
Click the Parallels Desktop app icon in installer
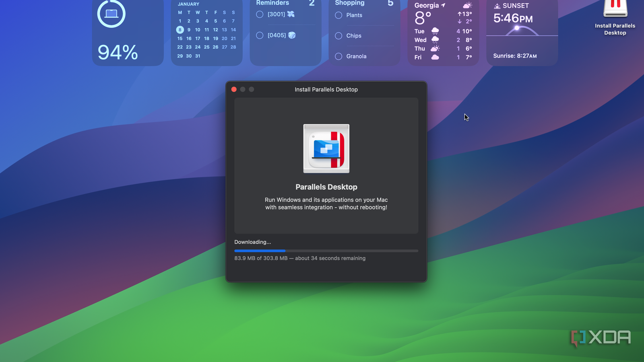point(326,148)
